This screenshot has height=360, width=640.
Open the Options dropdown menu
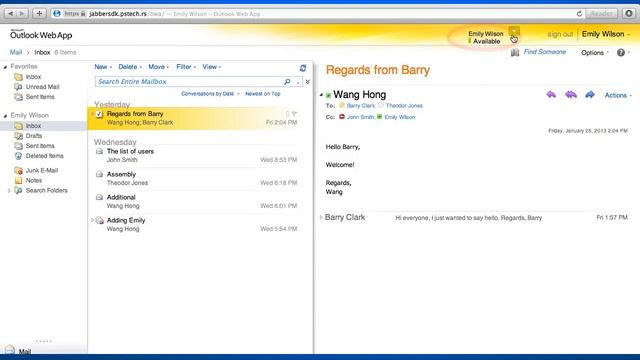595,53
